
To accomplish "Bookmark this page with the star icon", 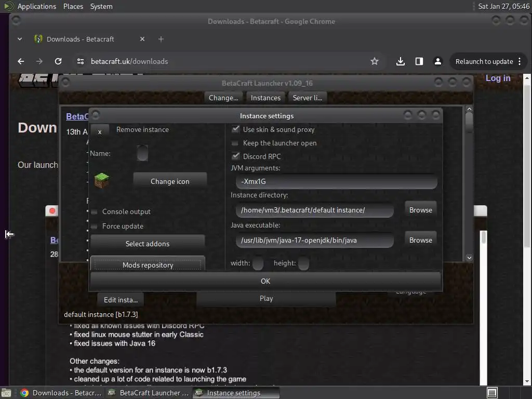I will 374,61.
